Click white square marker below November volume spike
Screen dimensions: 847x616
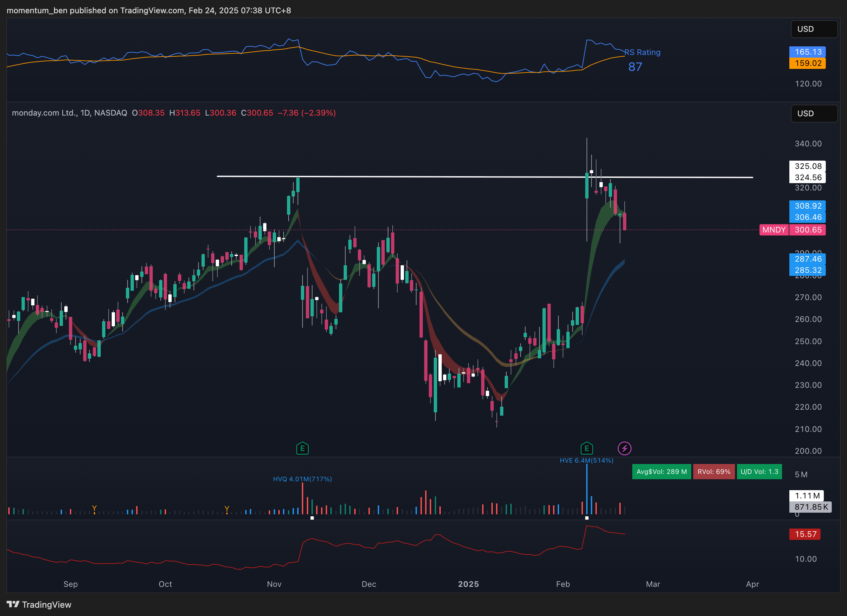(312, 518)
